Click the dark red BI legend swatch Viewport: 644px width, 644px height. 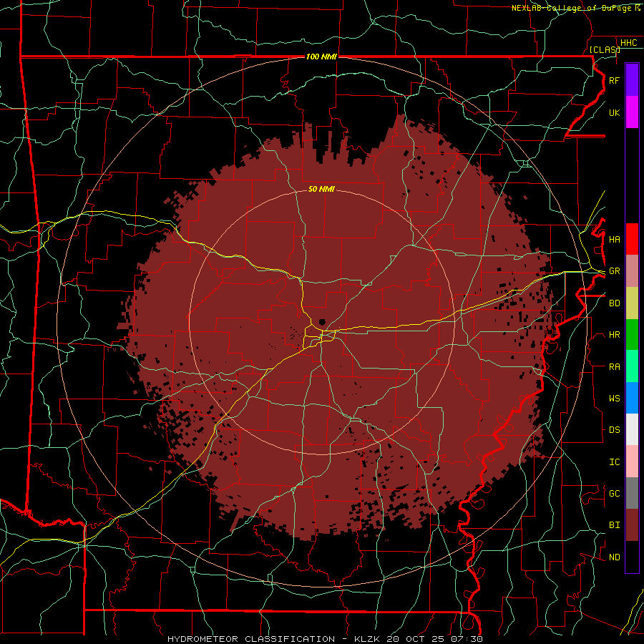coord(632,525)
